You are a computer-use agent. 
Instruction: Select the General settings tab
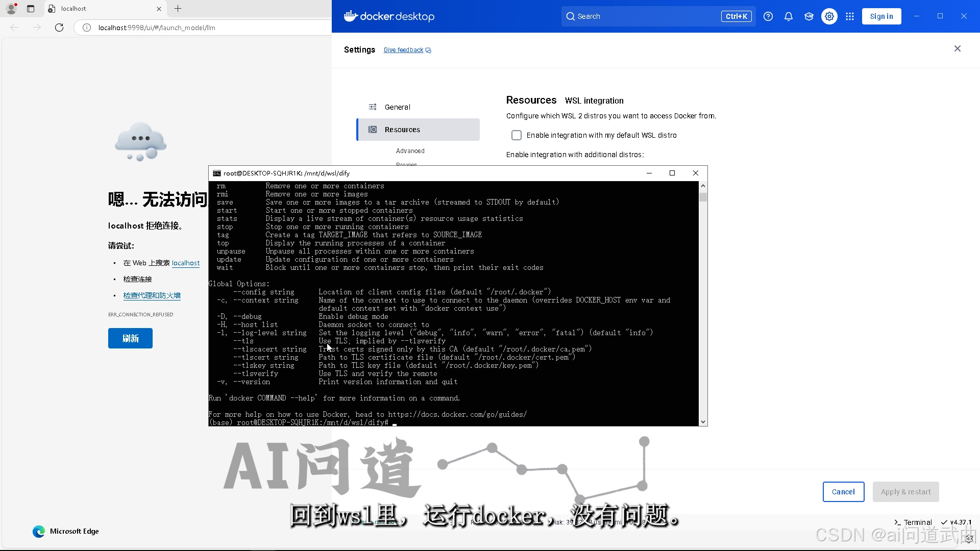pos(397,107)
